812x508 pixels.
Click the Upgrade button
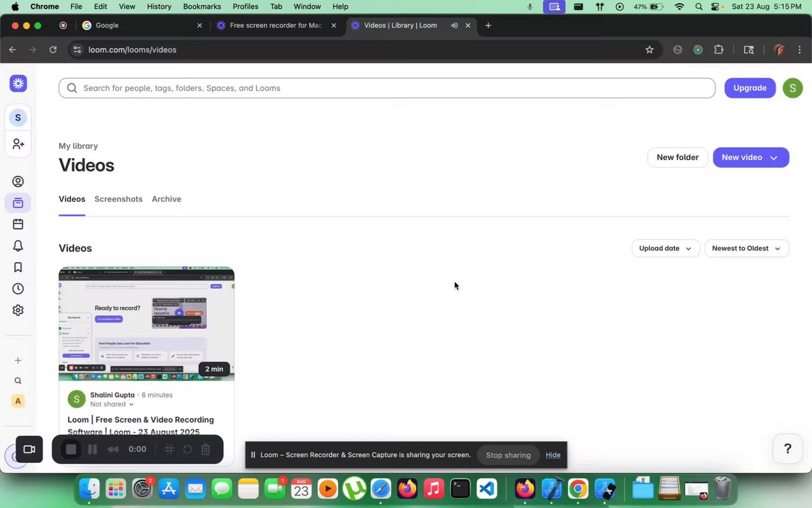pos(750,88)
